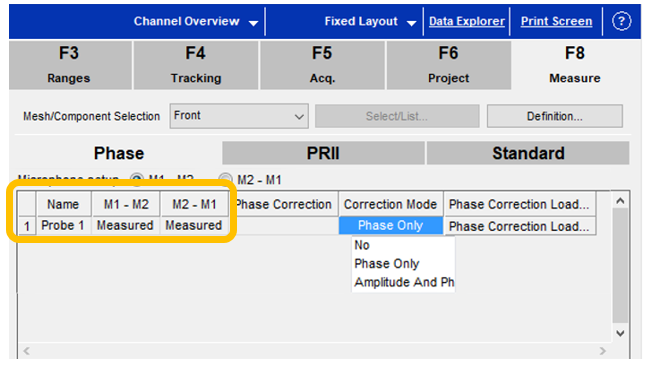Click the horizontal scroll right arrow
Image resolution: width=651 pixels, height=366 pixels.
click(602, 351)
